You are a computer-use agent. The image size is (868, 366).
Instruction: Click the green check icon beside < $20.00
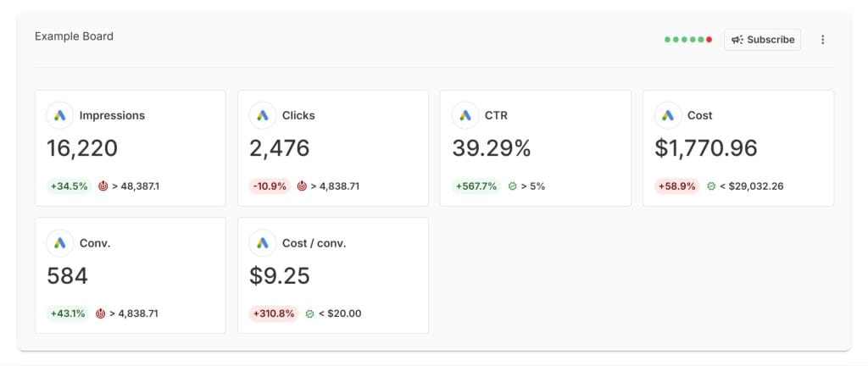tap(309, 313)
